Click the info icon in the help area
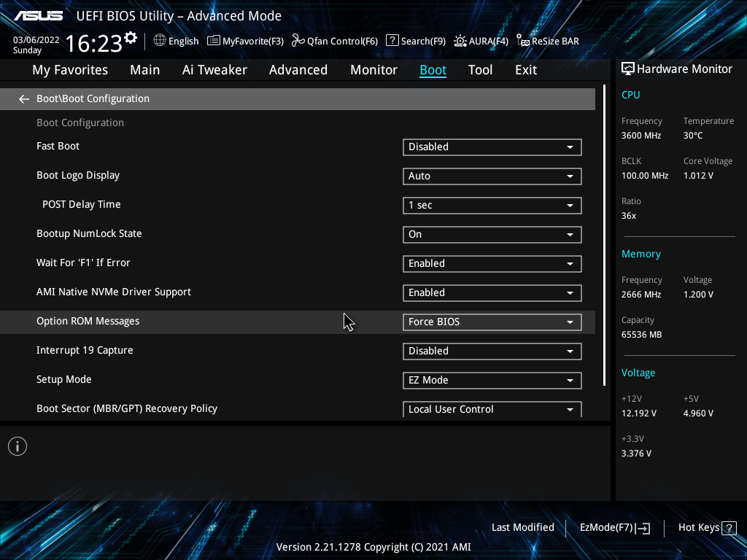This screenshot has height=560, width=747. [18, 446]
